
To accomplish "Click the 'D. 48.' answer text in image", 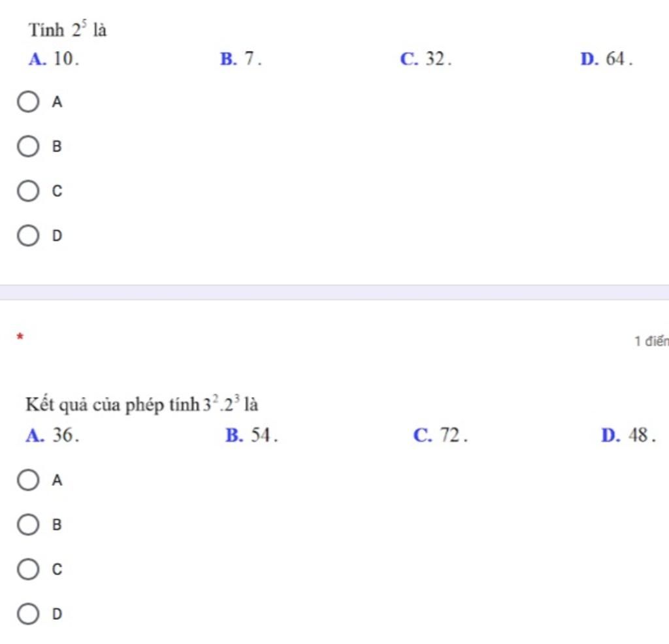I will (x=628, y=435).
